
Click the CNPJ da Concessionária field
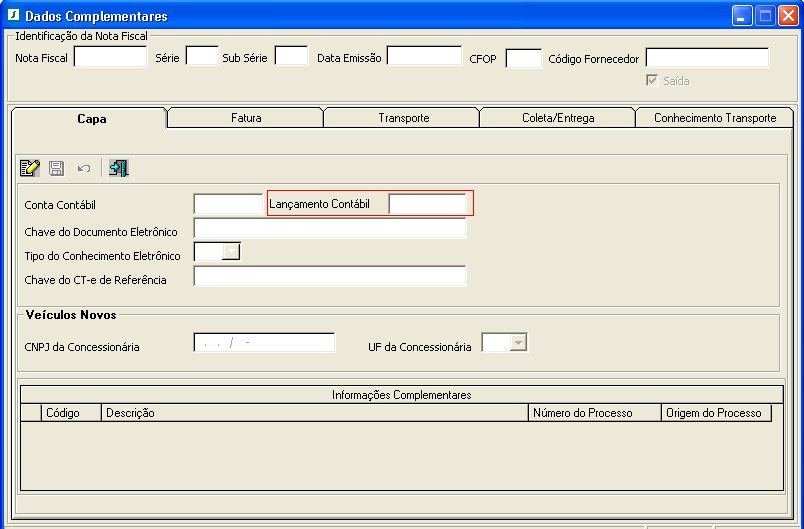pyautogui.click(x=264, y=343)
